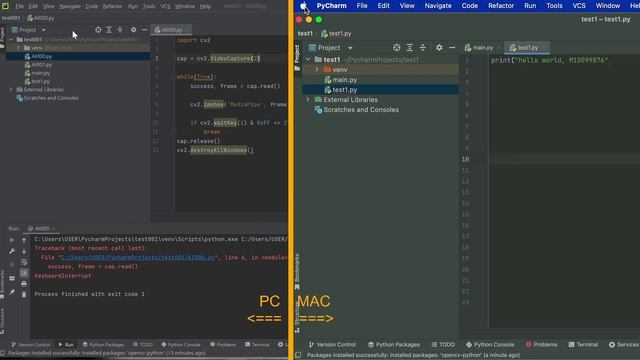Open Python Packages tool button in PC window
The width and height of the screenshot is (640, 360).
click(x=103, y=344)
